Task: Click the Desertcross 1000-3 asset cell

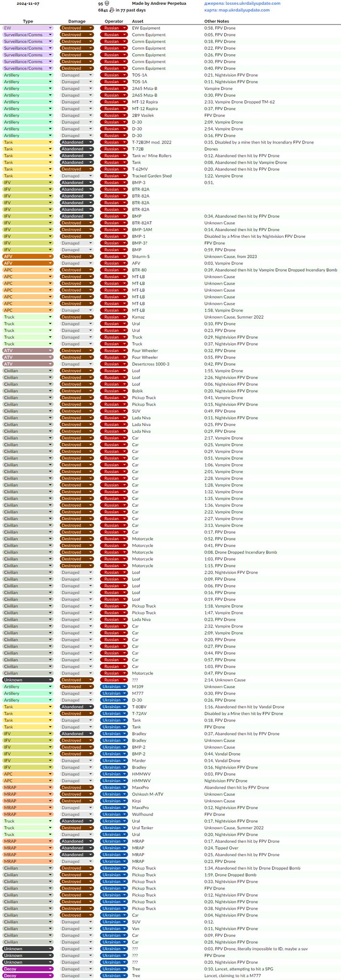Action: (151, 364)
